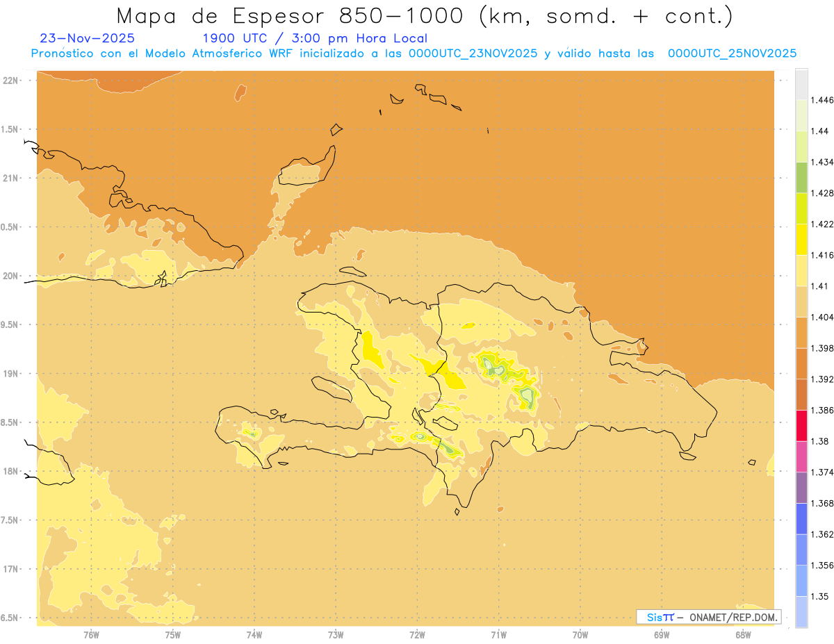Select the yellow-green legend swatch between 1.422 and 1.428
The height and width of the screenshot is (644, 834).
click(801, 208)
